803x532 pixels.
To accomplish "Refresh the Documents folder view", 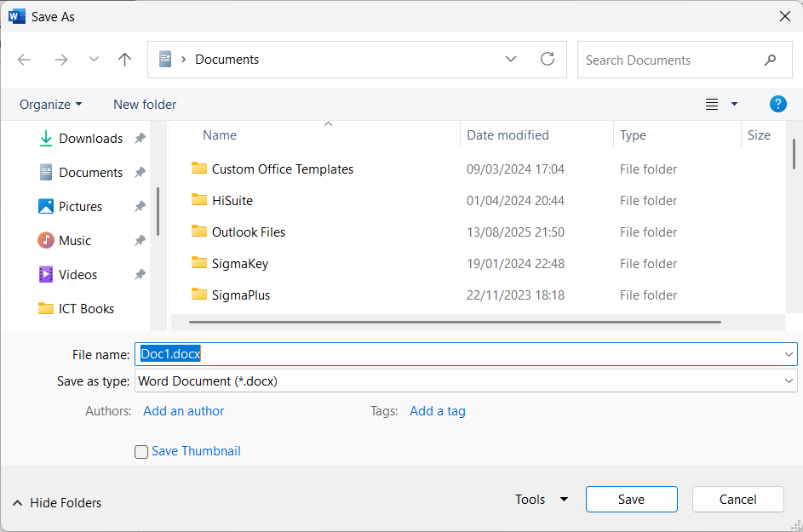I will point(548,60).
